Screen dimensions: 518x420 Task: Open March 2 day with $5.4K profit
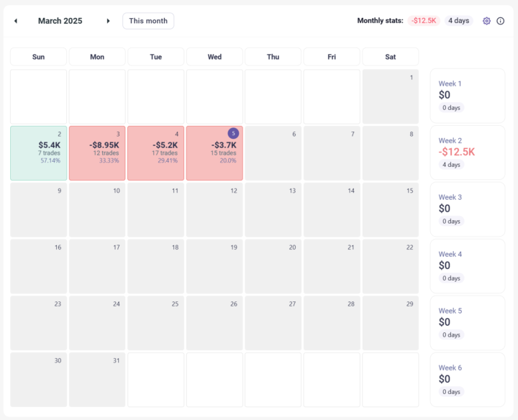click(x=38, y=153)
